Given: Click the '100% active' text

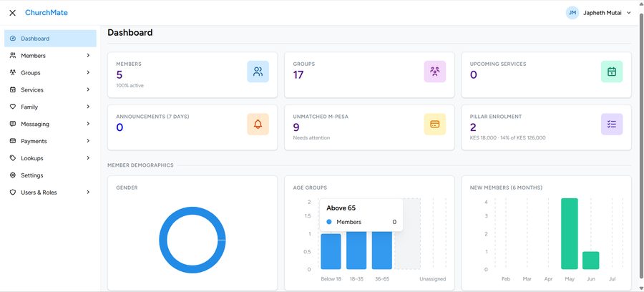Looking at the screenshot, I should click(130, 85).
